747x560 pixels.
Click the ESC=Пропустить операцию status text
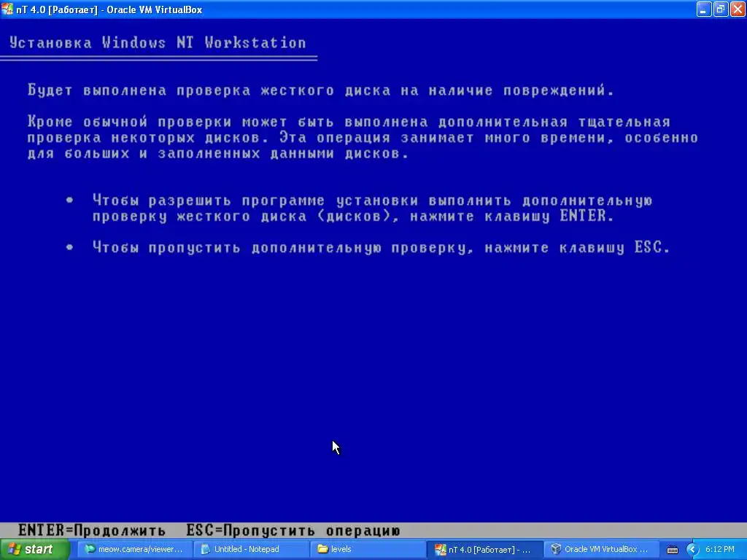tap(293, 531)
